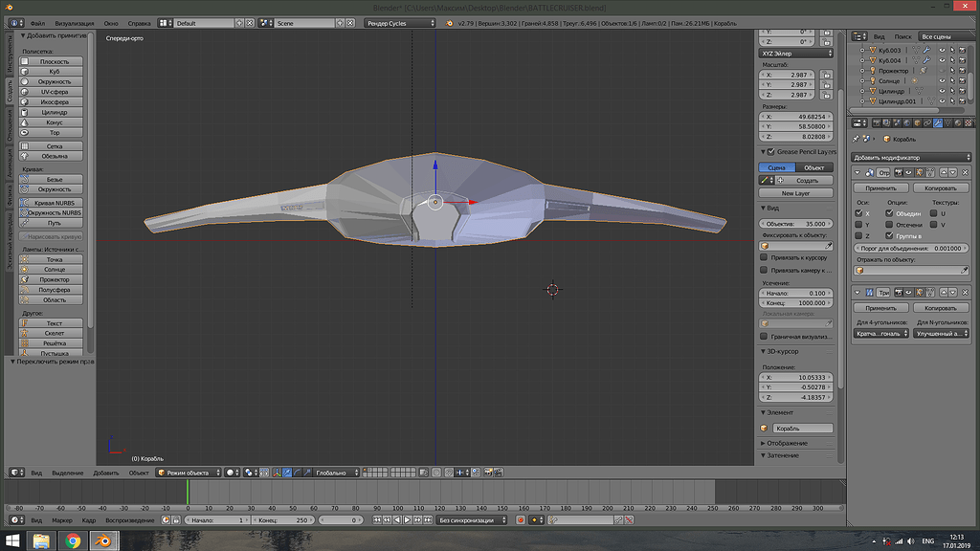The image size is (980, 551).
Task: Open the Окно menu
Action: coord(111,23)
